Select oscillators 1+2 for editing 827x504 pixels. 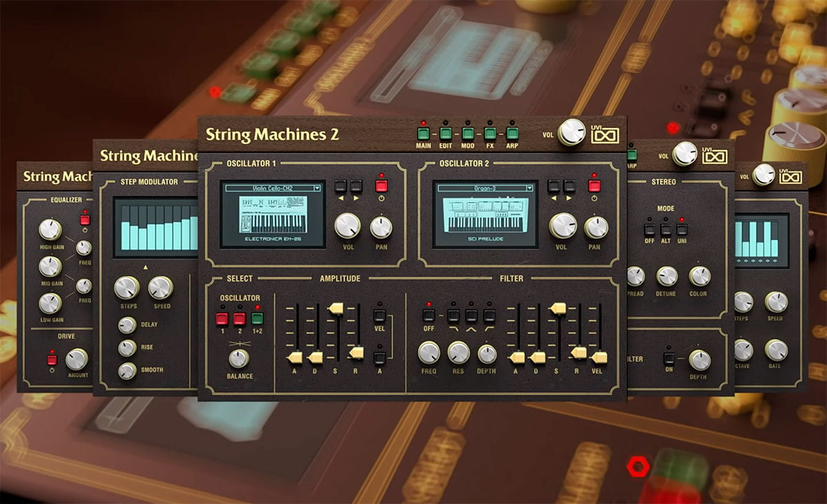257,318
